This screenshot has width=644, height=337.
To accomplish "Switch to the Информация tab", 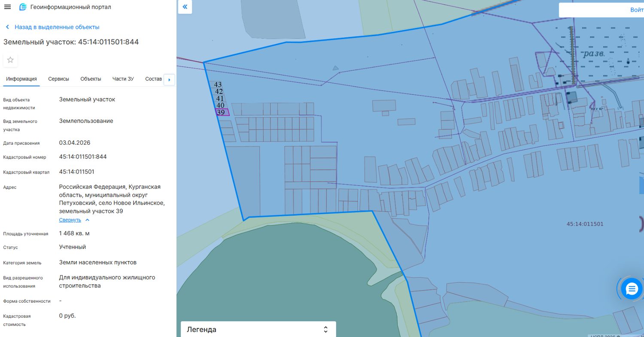I will pyautogui.click(x=21, y=79).
